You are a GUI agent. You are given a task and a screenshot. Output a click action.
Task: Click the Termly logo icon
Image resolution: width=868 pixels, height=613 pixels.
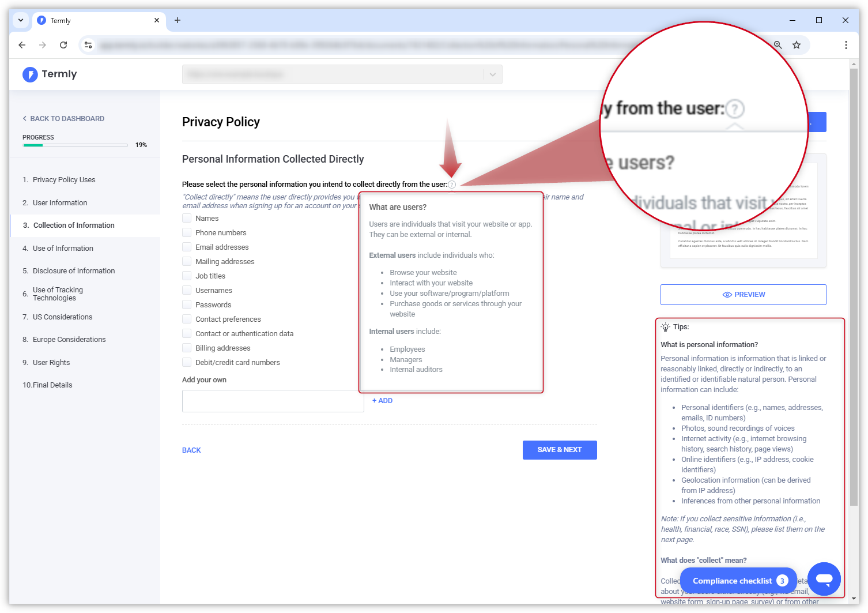[29, 74]
